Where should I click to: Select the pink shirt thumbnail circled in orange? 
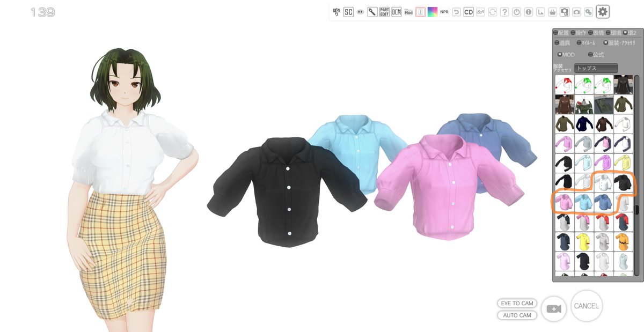563,201
